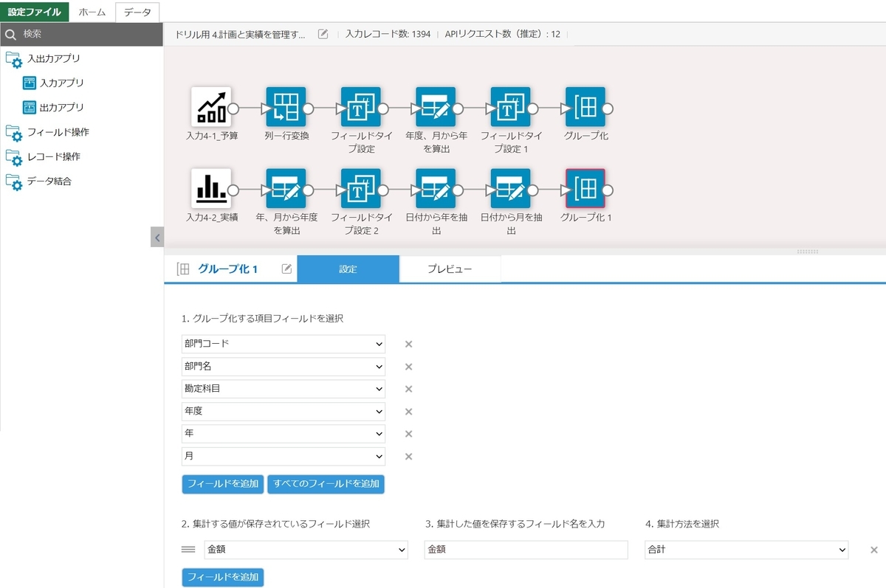Open the 部門名 dropdown

pos(284,367)
